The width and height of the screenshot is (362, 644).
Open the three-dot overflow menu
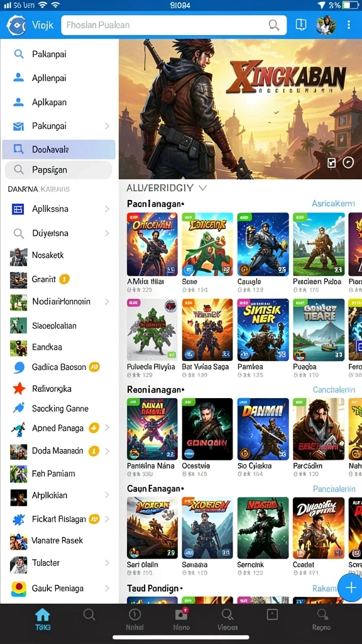click(348, 25)
